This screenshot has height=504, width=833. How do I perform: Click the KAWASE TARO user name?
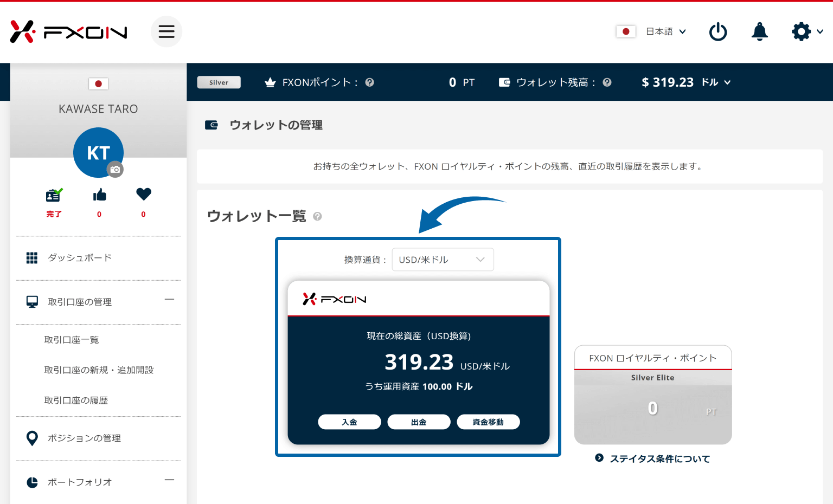[98, 109]
